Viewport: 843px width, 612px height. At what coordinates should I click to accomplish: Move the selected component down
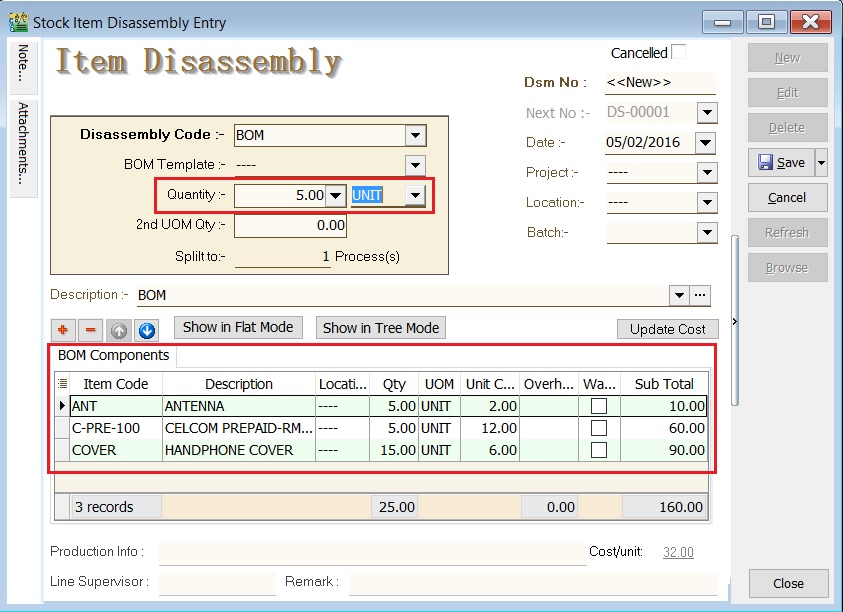coord(148,329)
